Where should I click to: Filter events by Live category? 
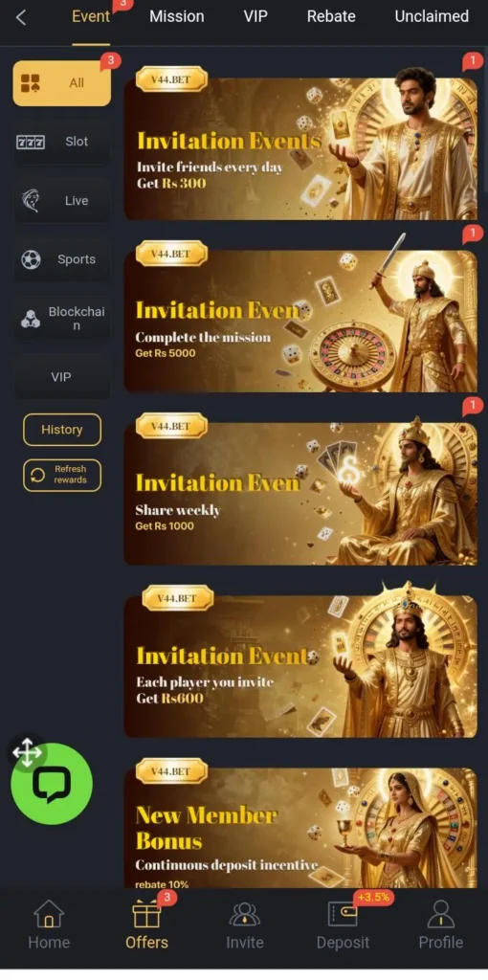coord(62,201)
